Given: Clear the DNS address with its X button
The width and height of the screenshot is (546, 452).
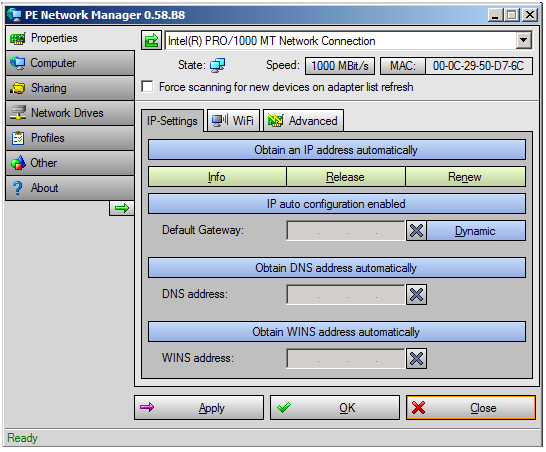Looking at the screenshot, I should tap(416, 295).
